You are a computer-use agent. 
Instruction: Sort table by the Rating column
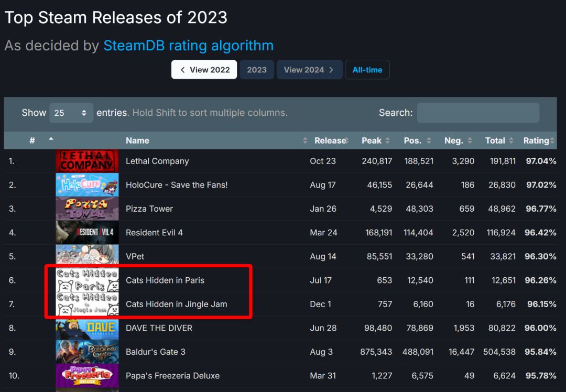[536, 140]
